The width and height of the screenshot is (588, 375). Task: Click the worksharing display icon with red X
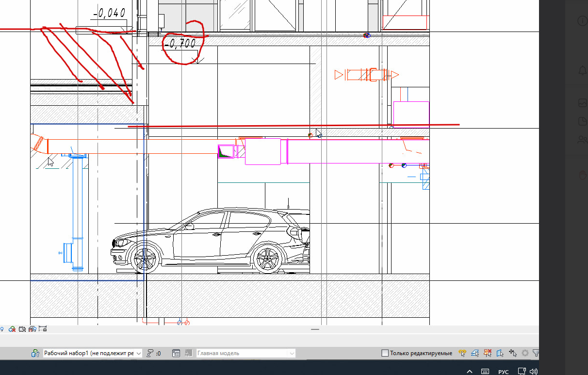coord(12,329)
